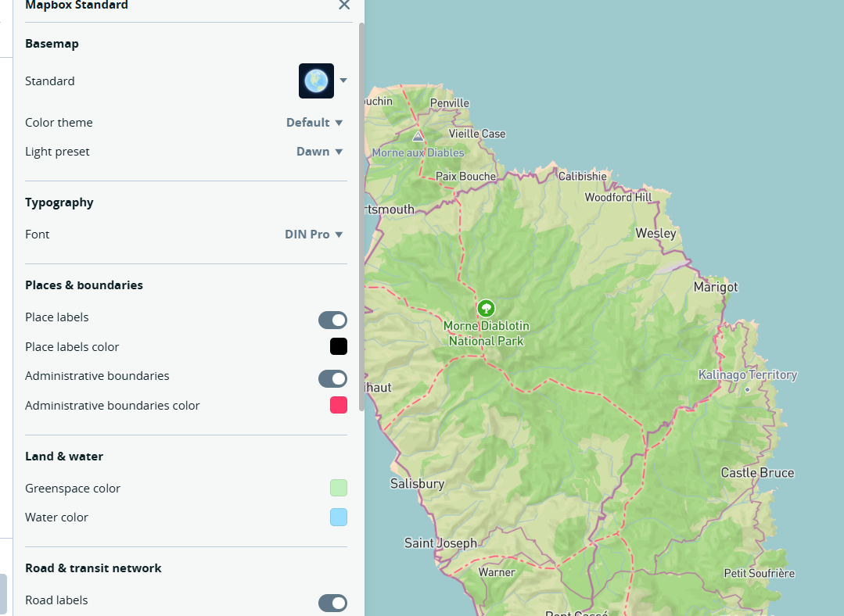Click the Morne Diablotin National Park tree icon
This screenshot has width=844, height=616.
click(487, 307)
